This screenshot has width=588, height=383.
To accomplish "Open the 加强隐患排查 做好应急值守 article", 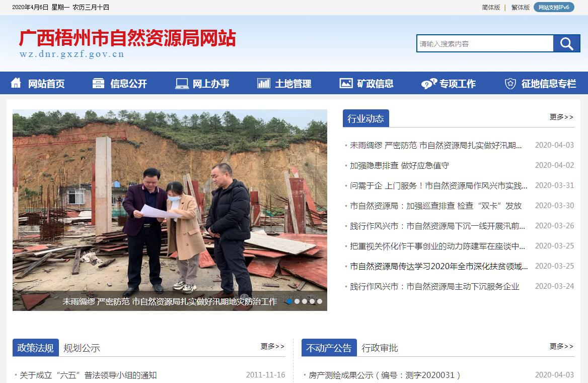I will [x=399, y=166].
